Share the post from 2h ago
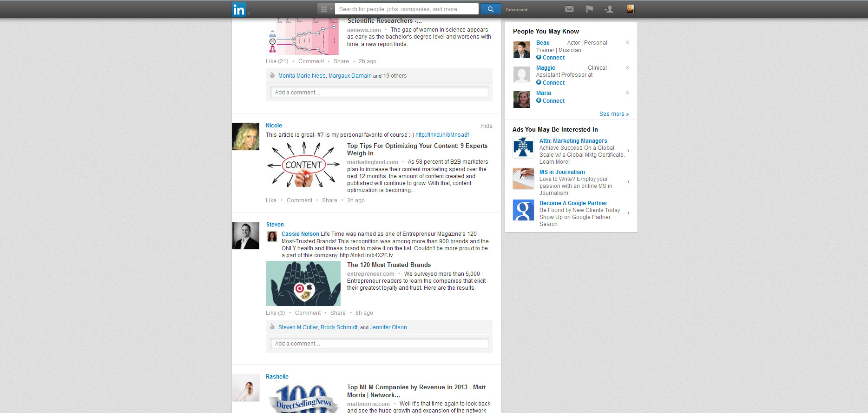 pyautogui.click(x=341, y=61)
